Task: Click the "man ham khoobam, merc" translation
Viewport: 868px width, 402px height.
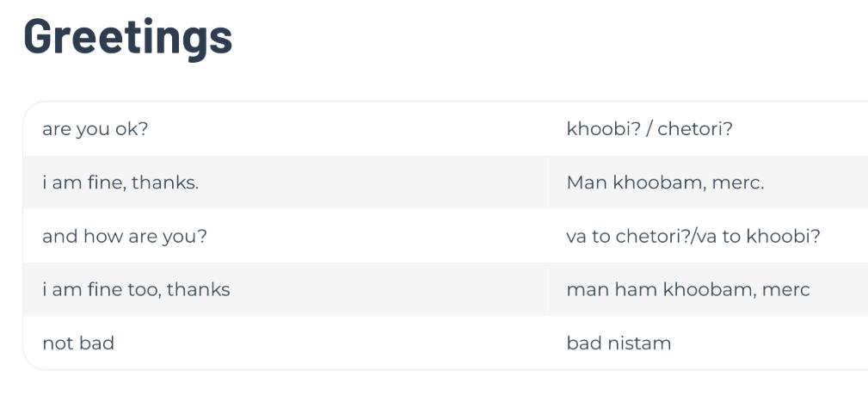Action: (688, 289)
